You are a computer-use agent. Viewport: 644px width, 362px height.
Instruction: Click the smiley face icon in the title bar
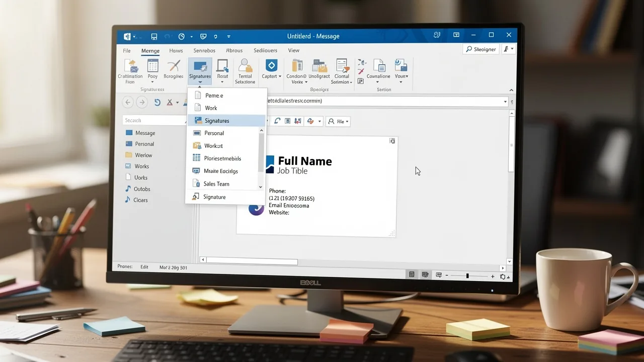coord(437,35)
